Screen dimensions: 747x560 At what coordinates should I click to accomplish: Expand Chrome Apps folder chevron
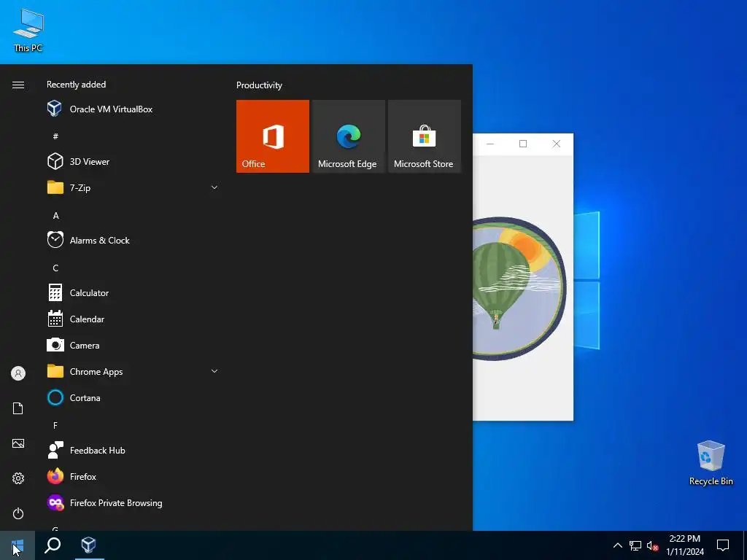[x=214, y=371]
